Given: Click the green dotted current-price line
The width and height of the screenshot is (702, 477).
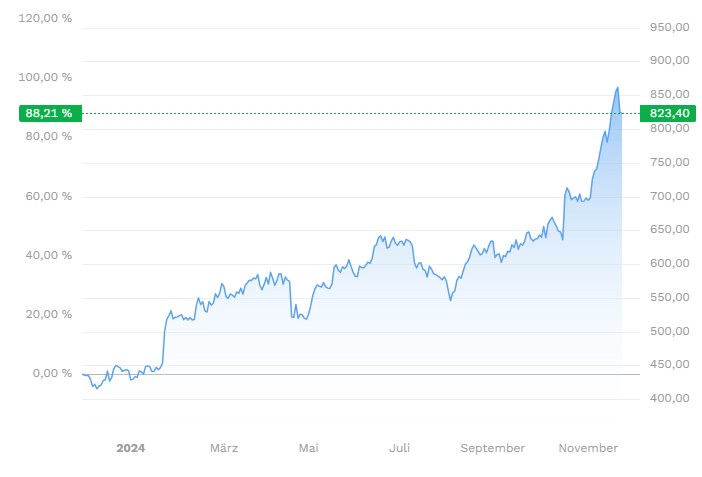Looking at the screenshot, I should tap(361, 113).
